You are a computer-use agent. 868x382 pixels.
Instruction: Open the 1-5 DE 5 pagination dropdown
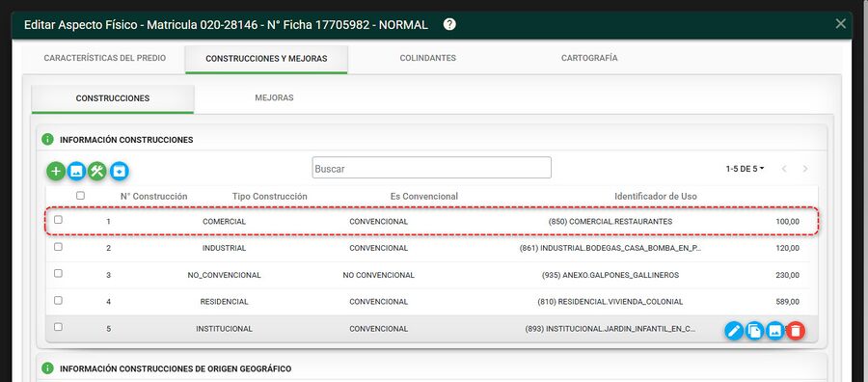746,169
